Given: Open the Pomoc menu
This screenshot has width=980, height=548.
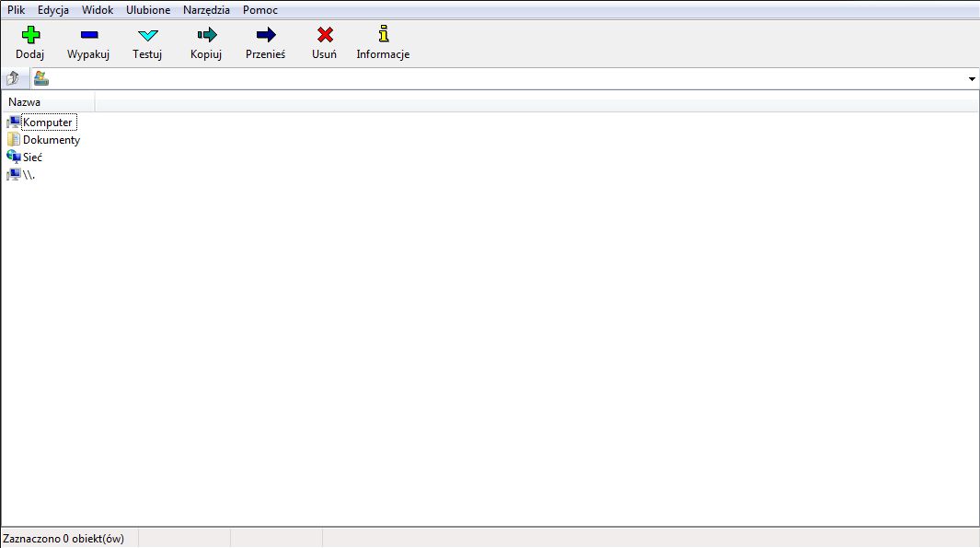Looking at the screenshot, I should 260,10.
